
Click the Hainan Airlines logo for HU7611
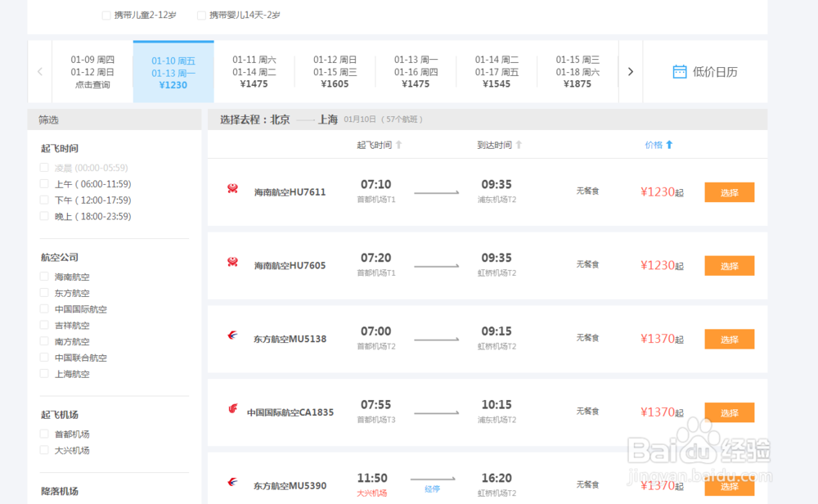click(232, 189)
